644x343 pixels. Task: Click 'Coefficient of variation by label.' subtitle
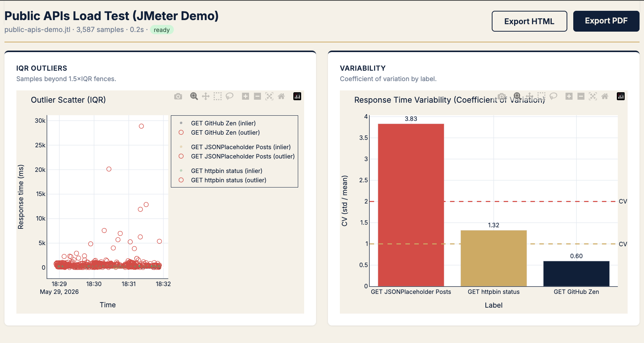(x=388, y=79)
